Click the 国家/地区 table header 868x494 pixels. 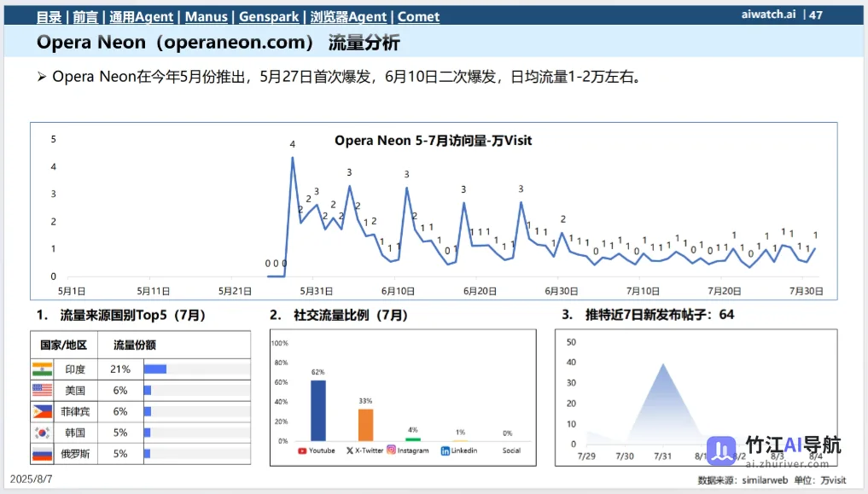tap(64, 346)
